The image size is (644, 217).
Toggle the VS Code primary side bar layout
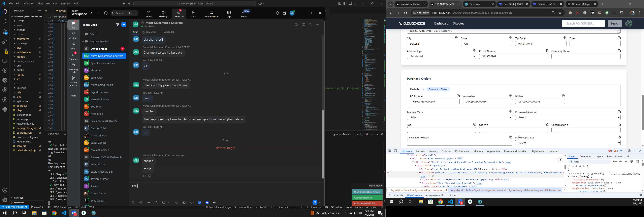[345, 3]
